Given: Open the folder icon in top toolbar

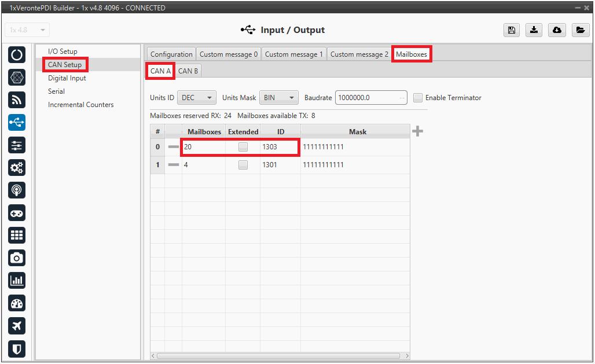Looking at the screenshot, I should pos(579,30).
